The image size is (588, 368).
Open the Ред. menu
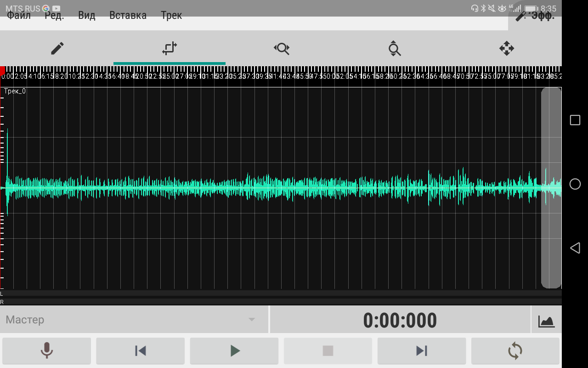[x=54, y=16]
